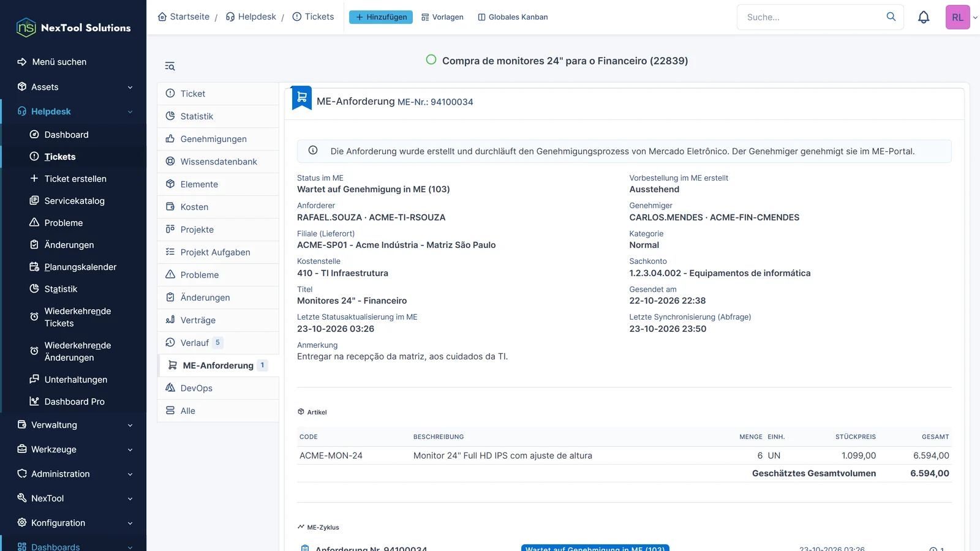Open Planungskalender in the sidebar
The height and width of the screenshot is (551, 980).
tap(73, 267)
